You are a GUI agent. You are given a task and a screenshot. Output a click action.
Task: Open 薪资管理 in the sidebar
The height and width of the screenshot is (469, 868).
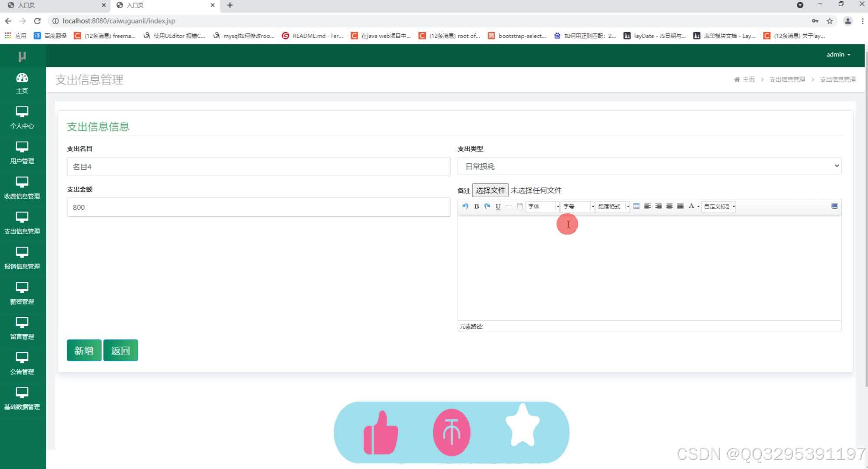coord(22,294)
